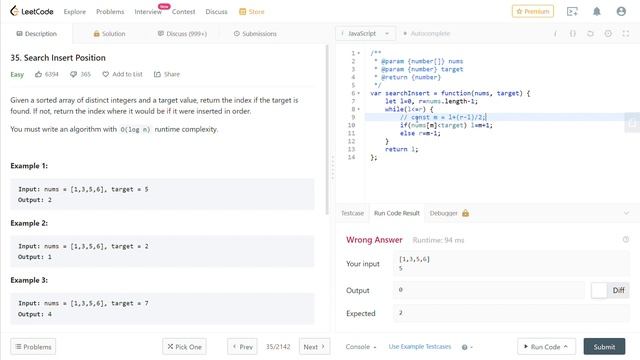This screenshot has width=640, height=360.
Task: Click the commented line 9 in editor
Action: [443, 117]
